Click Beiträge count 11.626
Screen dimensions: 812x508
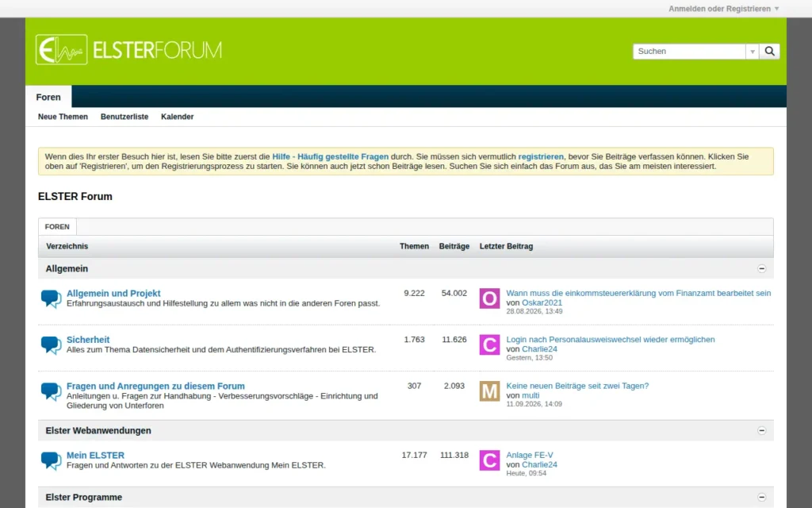coord(454,340)
